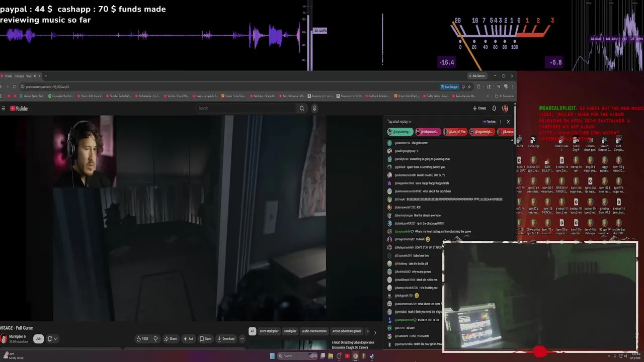Click the Join membership button
Image resolution: width=644 pixels, height=362 pixels.
coord(38,339)
